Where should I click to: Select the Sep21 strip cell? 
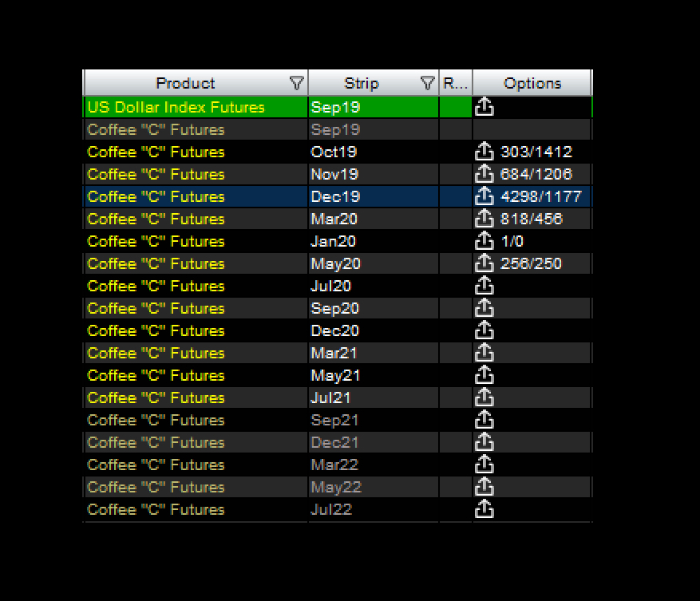[x=374, y=420]
